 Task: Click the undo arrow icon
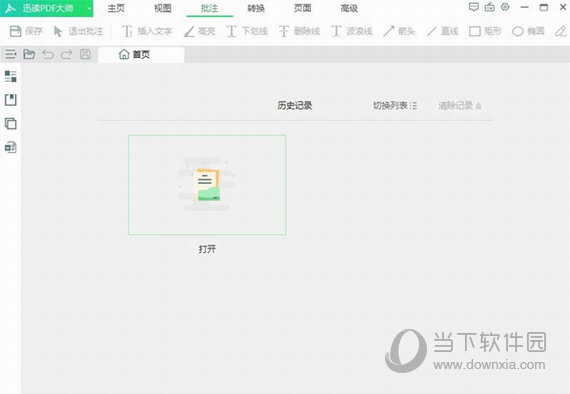click(x=48, y=55)
